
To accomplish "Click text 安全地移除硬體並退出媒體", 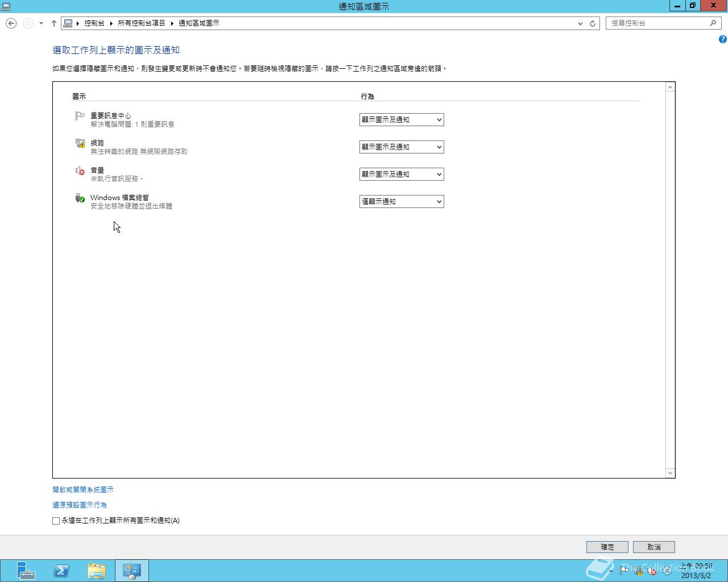I will pos(131,206).
